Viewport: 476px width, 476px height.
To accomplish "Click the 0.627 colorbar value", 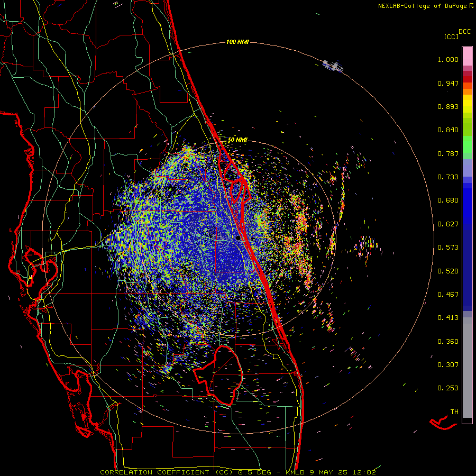I will pyautogui.click(x=448, y=224).
